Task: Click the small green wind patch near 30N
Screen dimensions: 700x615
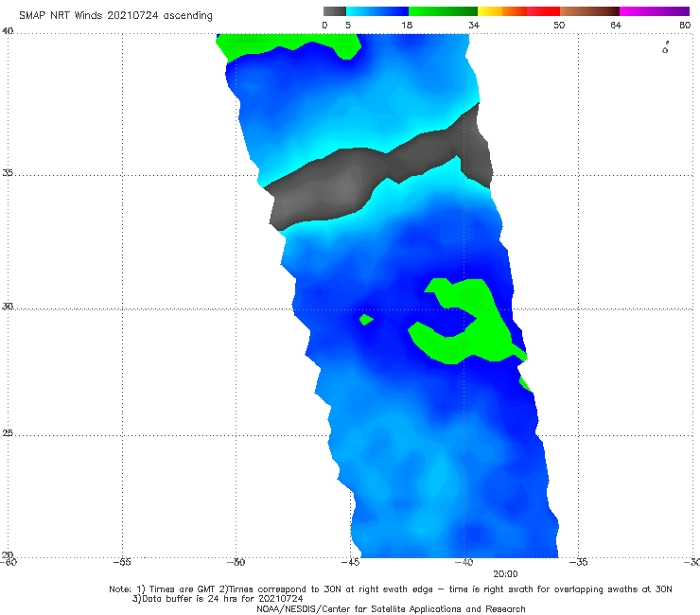Action: pos(366,320)
